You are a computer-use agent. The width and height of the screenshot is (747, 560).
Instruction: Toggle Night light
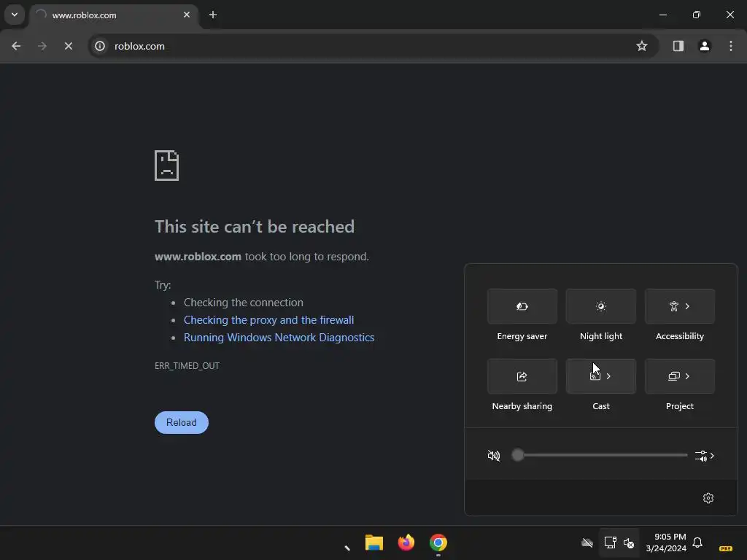[601, 306]
